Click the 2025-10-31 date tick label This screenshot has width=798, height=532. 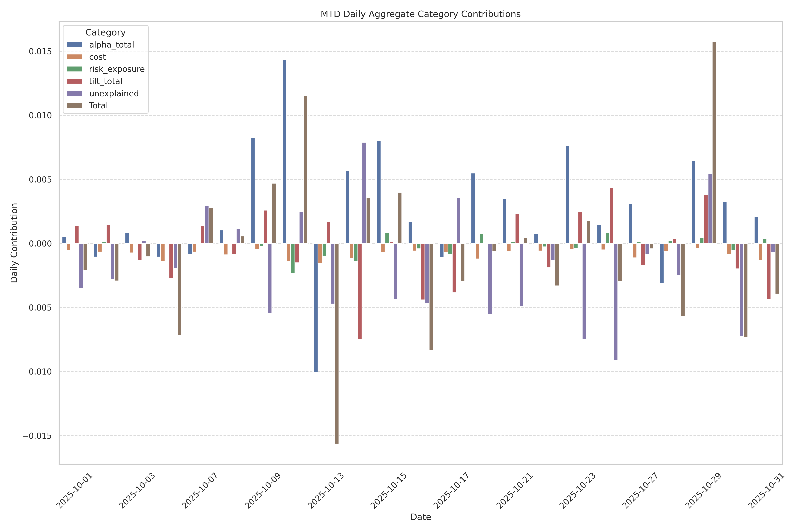pyautogui.click(x=766, y=491)
